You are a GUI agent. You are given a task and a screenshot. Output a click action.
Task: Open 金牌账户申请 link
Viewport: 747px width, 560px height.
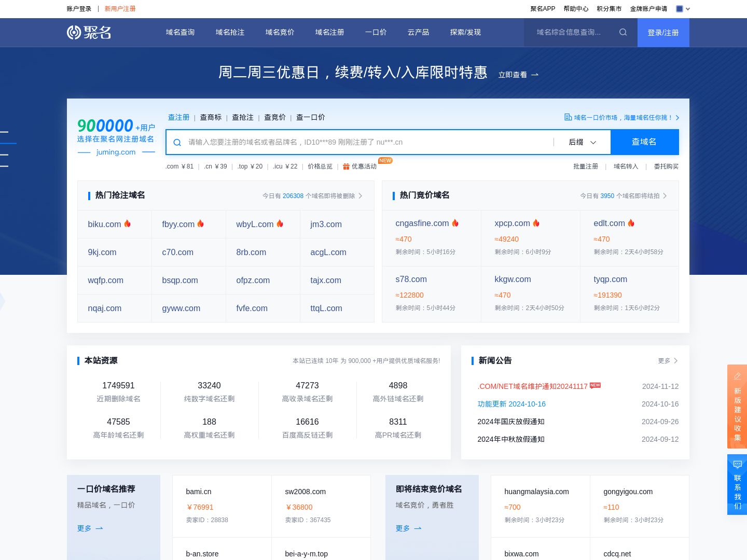[648, 9]
